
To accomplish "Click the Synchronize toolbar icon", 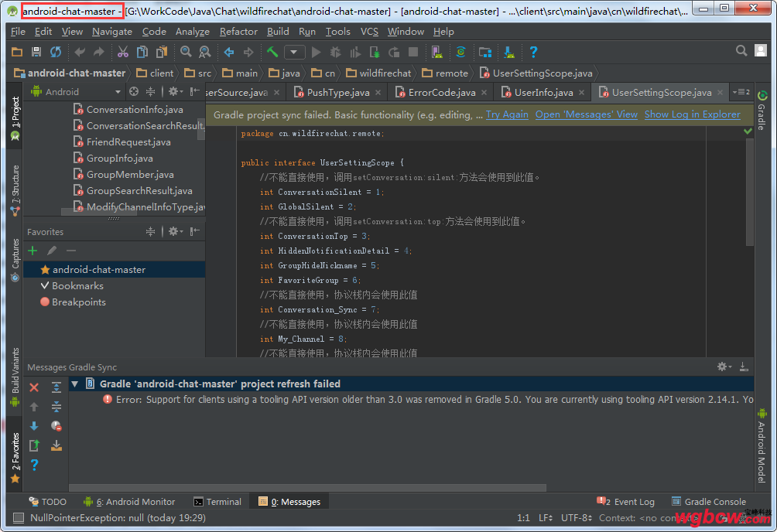I will pos(56,52).
